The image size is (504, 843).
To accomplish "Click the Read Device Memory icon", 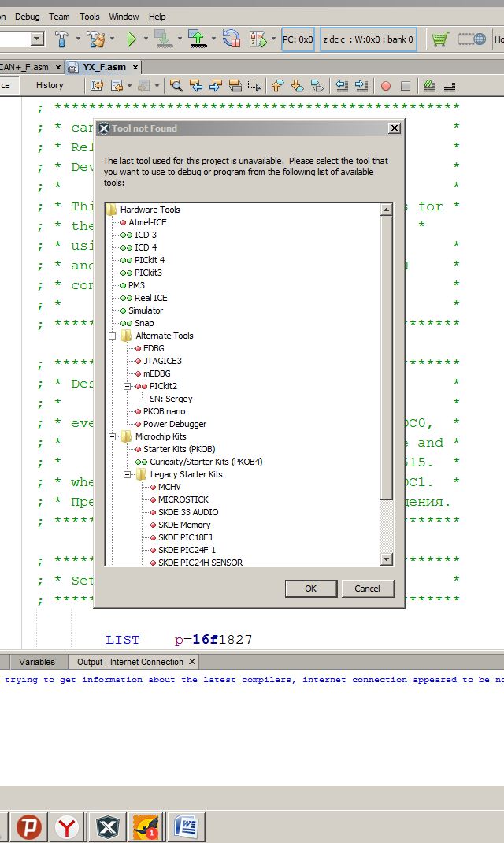I will tap(197, 39).
